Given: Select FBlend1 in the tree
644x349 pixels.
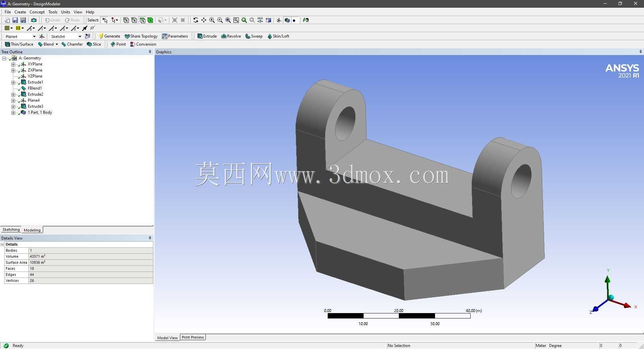Looking at the screenshot, I should pyautogui.click(x=35, y=88).
